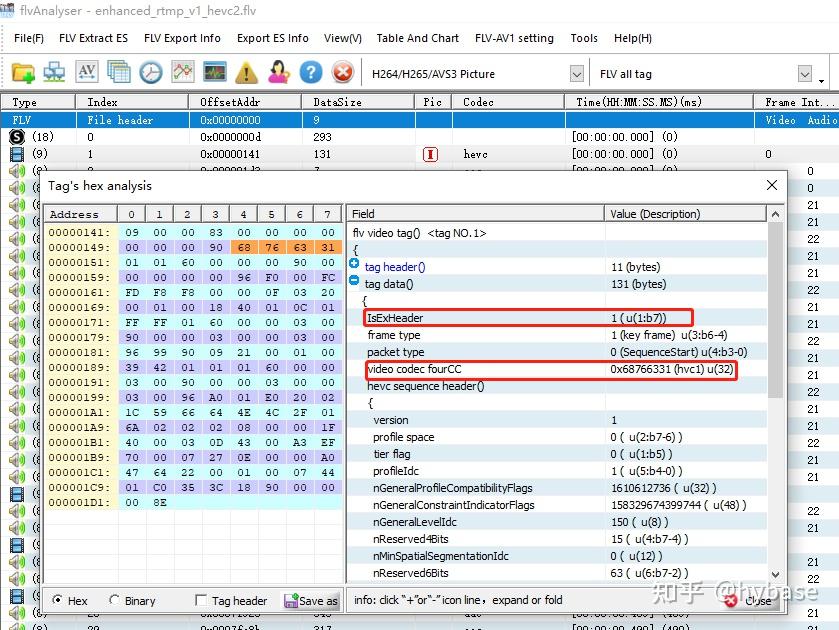The width and height of the screenshot is (839, 630).
Task: Open the FLV-AV1 setting menu
Action: [x=514, y=38]
